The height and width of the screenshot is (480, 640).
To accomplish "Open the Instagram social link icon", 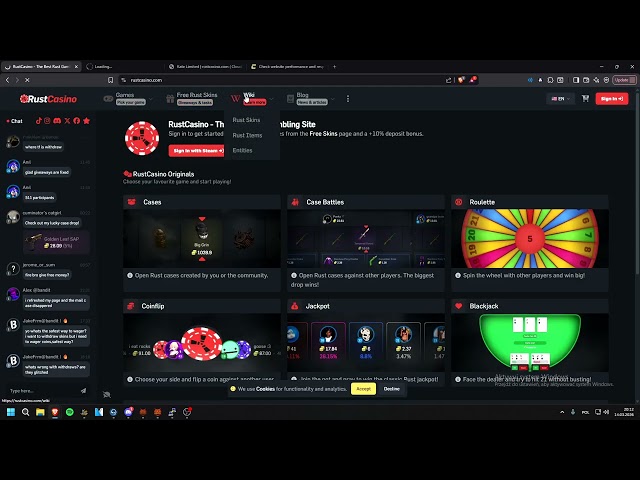I will pyautogui.click(x=47, y=121).
